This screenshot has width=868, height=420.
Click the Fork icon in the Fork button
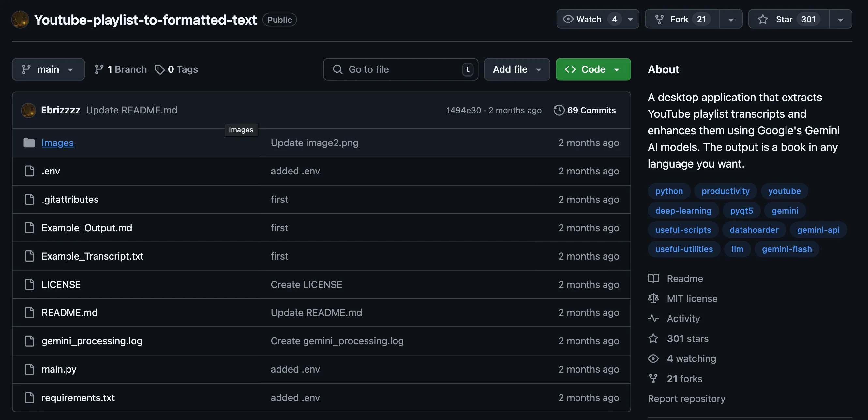pos(659,19)
